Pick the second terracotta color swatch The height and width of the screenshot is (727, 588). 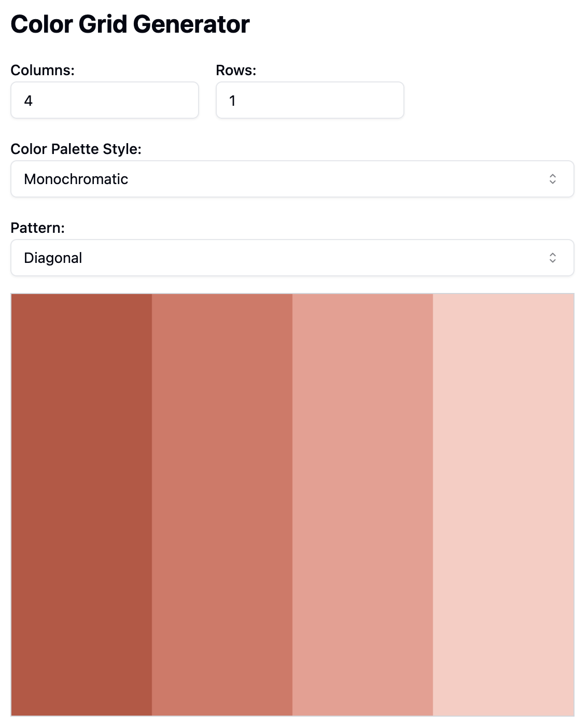pos(222,505)
